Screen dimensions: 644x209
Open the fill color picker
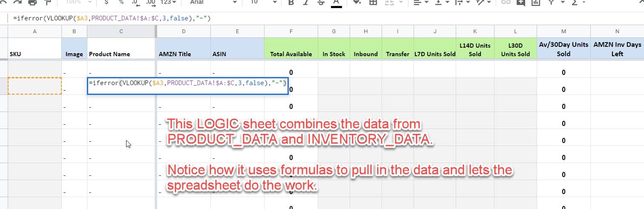[357, 2]
